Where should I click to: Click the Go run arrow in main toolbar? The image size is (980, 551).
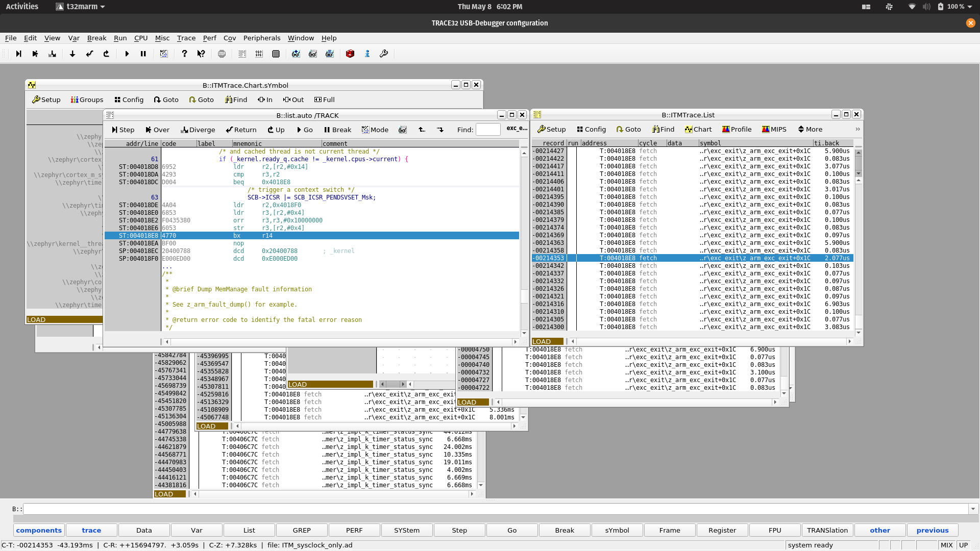[x=127, y=54]
